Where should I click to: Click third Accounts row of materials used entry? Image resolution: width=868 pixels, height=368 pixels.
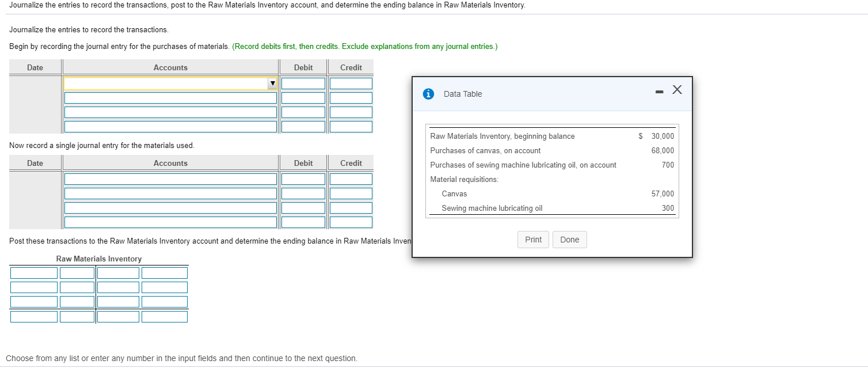point(171,208)
